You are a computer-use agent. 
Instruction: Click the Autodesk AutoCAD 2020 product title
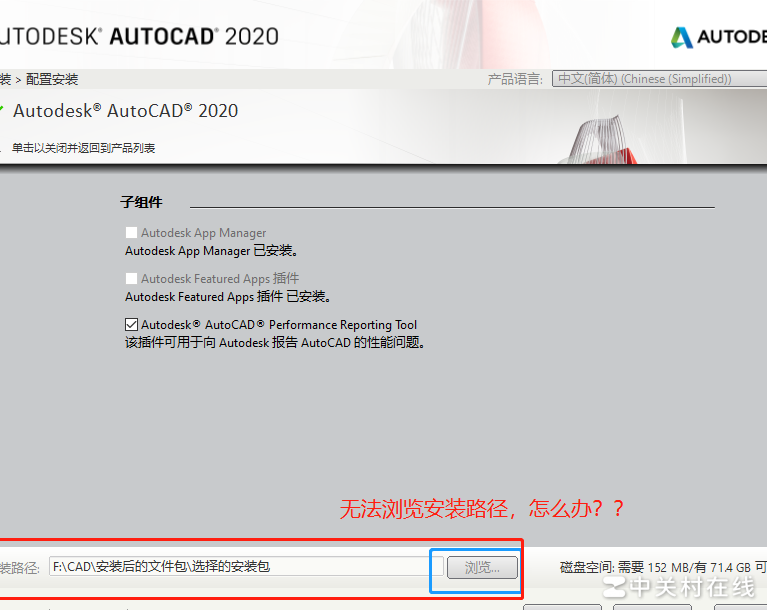tap(125, 111)
